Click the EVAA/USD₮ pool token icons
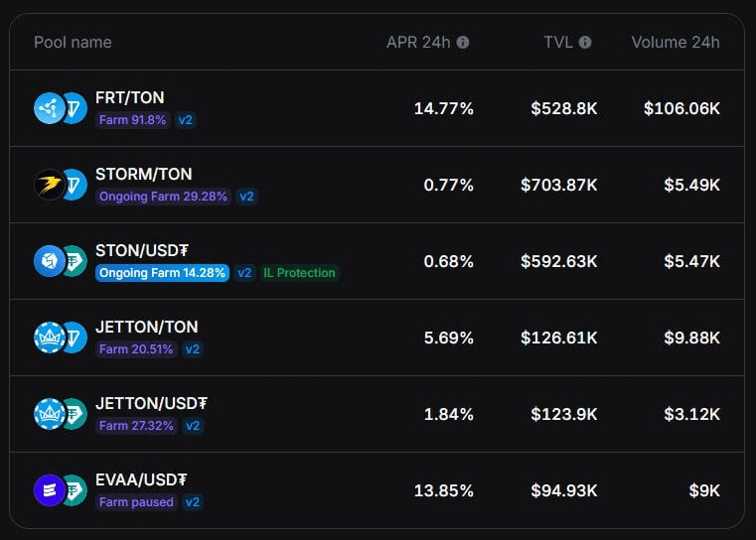The height and width of the screenshot is (540, 756). [61, 490]
